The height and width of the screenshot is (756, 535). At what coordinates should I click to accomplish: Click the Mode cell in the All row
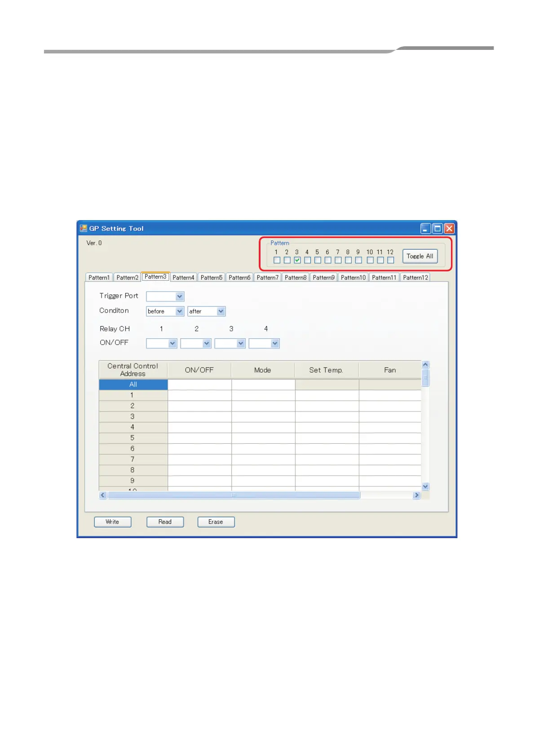point(263,385)
